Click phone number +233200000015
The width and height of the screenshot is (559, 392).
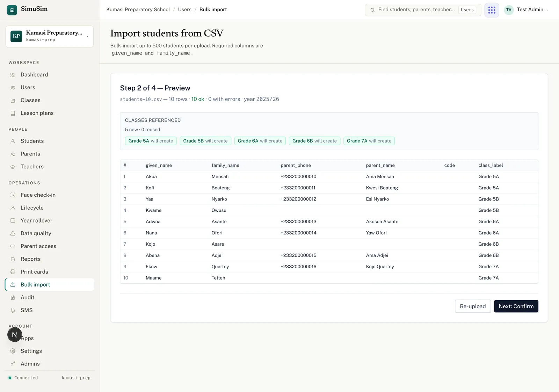coord(298,255)
